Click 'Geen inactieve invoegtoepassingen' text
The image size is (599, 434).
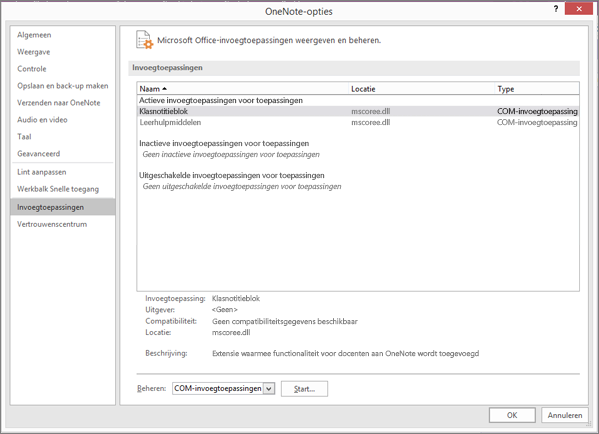[231, 154]
